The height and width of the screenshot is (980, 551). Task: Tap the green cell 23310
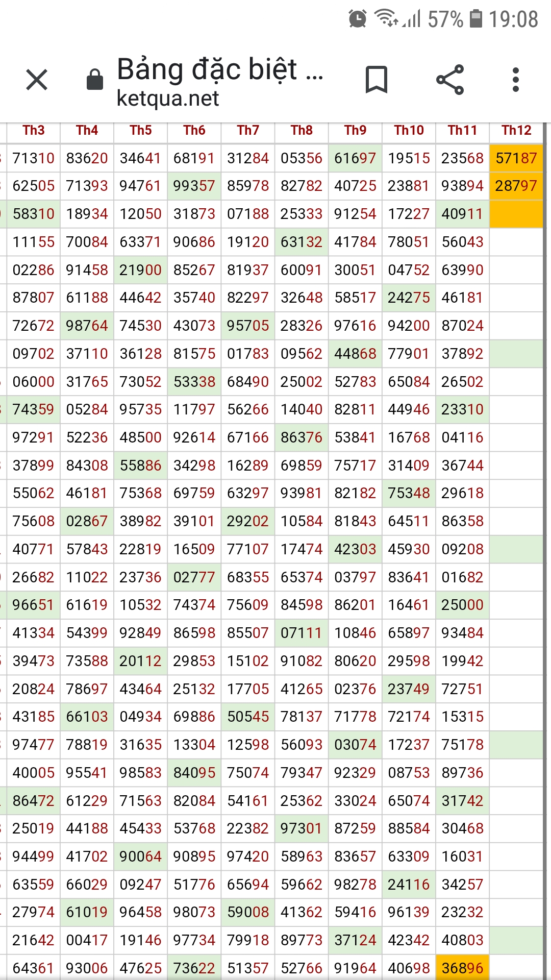click(x=462, y=409)
